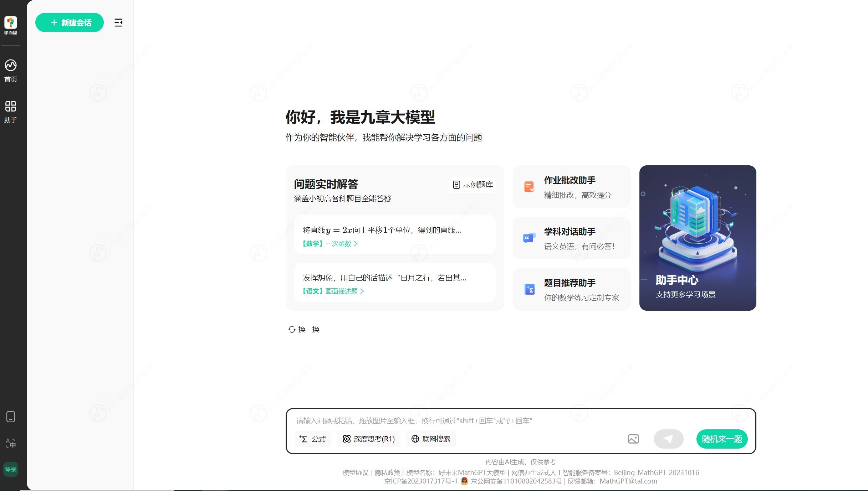Open the mobile phone app icon

[x=11, y=417]
